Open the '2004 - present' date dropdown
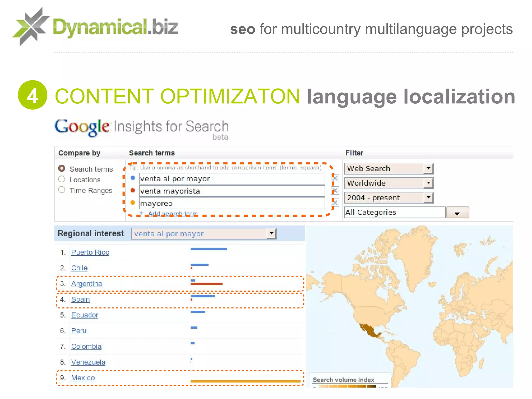Screen dimensions: 532x399 pyautogui.click(x=389, y=197)
